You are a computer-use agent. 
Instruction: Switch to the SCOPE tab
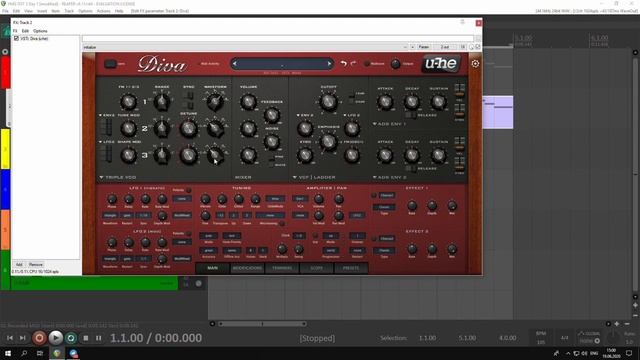point(316,268)
